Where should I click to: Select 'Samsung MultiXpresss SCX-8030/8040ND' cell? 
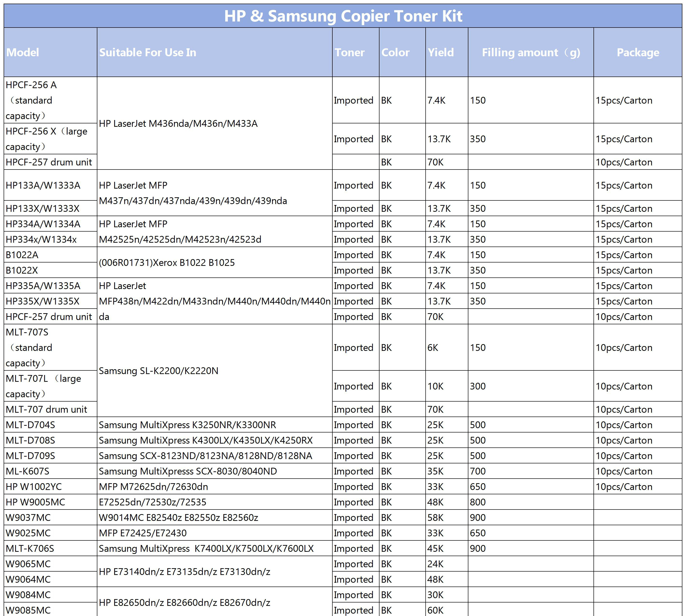click(x=215, y=471)
